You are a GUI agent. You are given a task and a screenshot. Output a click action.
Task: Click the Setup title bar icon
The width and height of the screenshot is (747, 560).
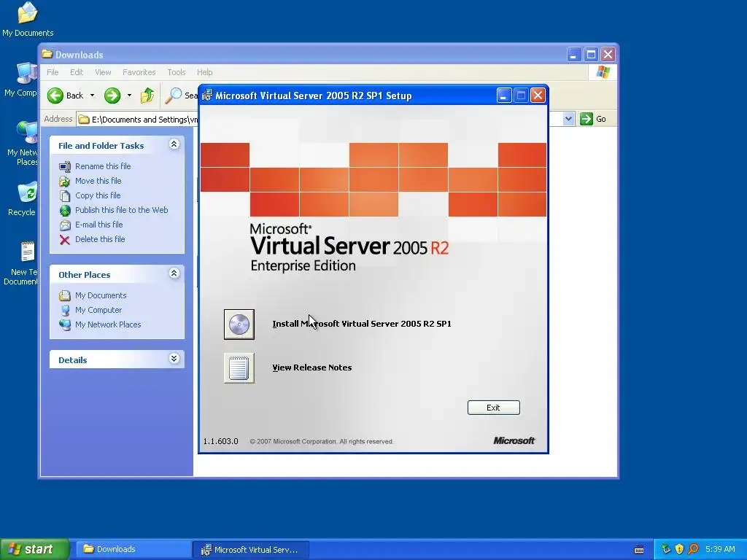(207, 96)
